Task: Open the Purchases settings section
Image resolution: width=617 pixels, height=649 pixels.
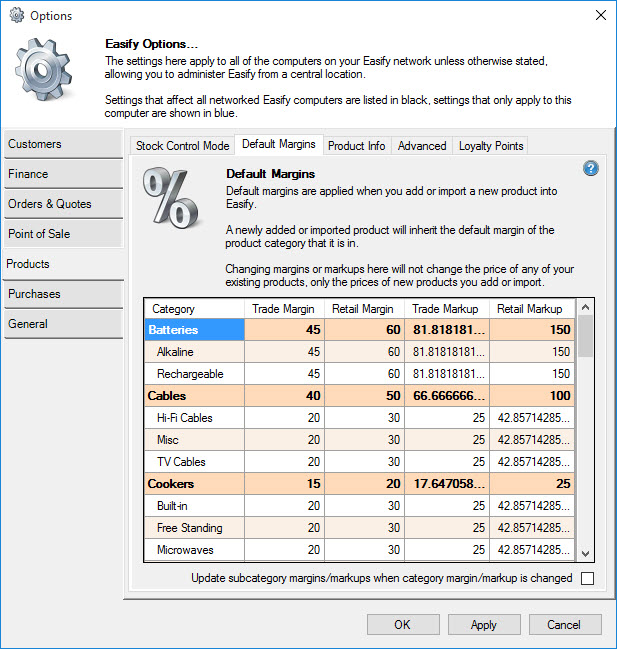Action: tap(63, 293)
